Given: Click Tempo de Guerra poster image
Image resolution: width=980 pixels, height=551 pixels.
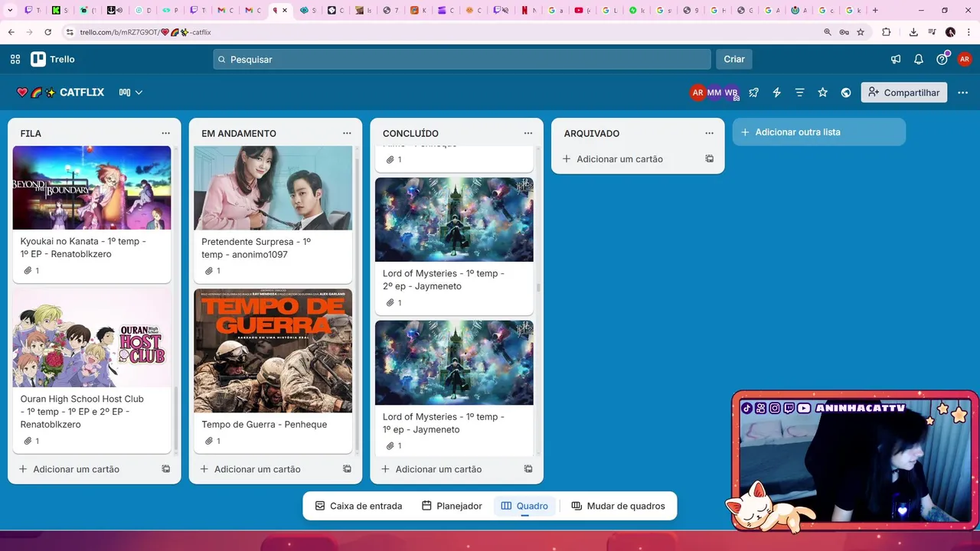Looking at the screenshot, I should (273, 350).
